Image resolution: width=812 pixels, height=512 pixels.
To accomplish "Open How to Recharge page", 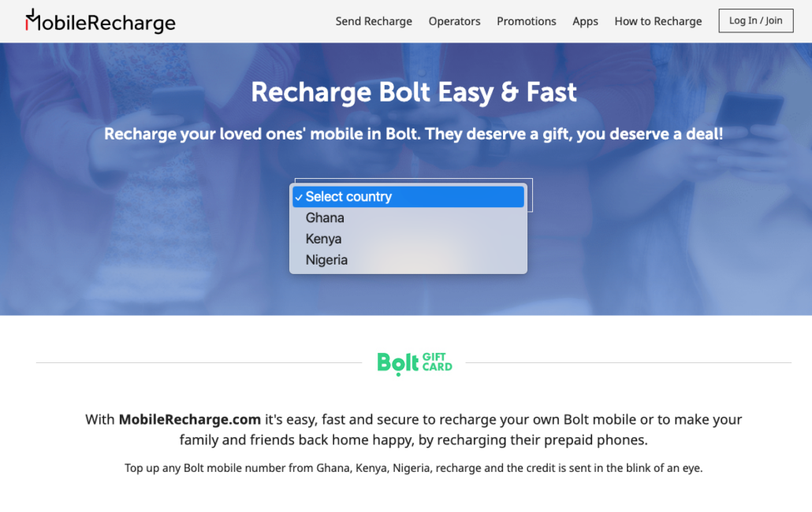I will [x=657, y=21].
